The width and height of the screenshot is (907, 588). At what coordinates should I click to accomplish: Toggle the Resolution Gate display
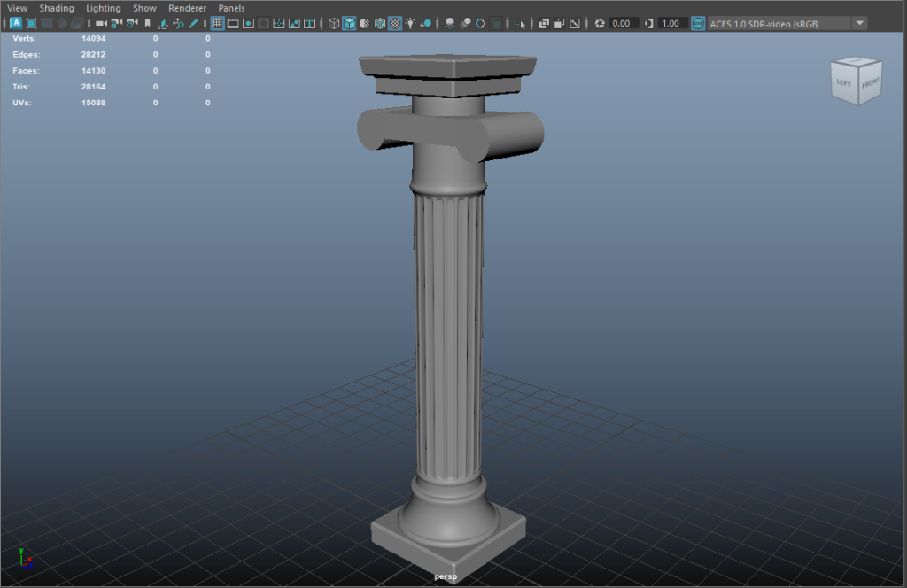coord(248,23)
